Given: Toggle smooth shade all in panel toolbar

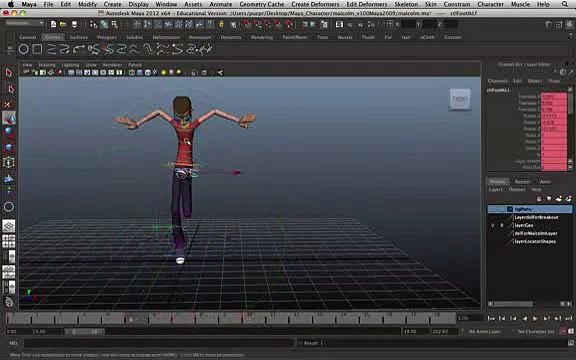Looking at the screenshot, I should coord(140,72).
